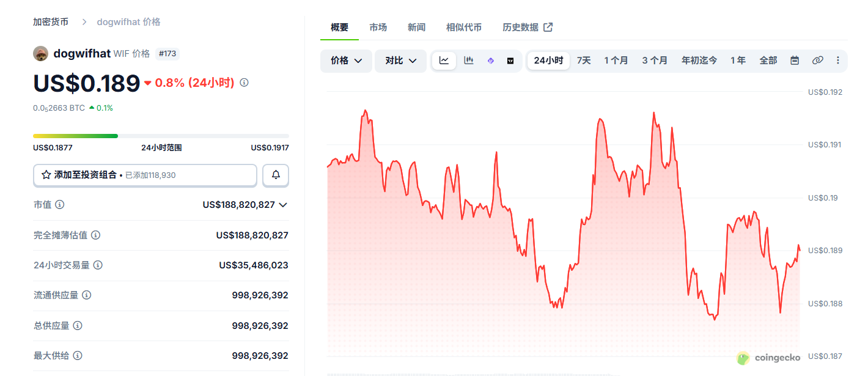This screenshot has height=376, width=868.
Task: Select the 3个月 time range
Action: pos(655,61)
